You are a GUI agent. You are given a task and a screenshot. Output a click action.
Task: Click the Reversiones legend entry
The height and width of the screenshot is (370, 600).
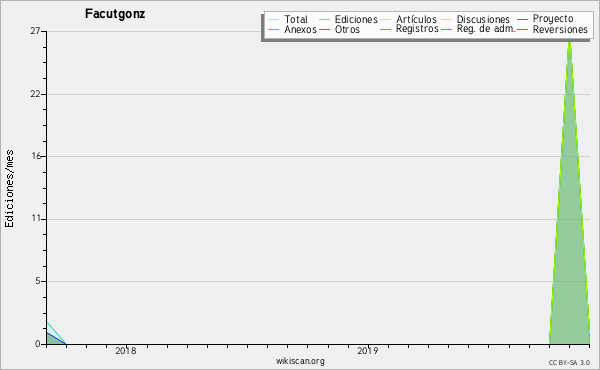[552, 29]
